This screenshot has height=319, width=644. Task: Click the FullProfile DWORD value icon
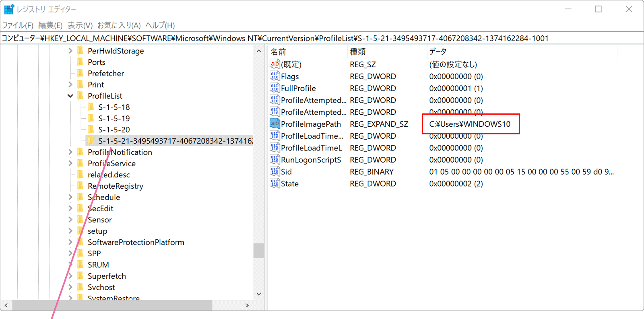coord(275,88)
